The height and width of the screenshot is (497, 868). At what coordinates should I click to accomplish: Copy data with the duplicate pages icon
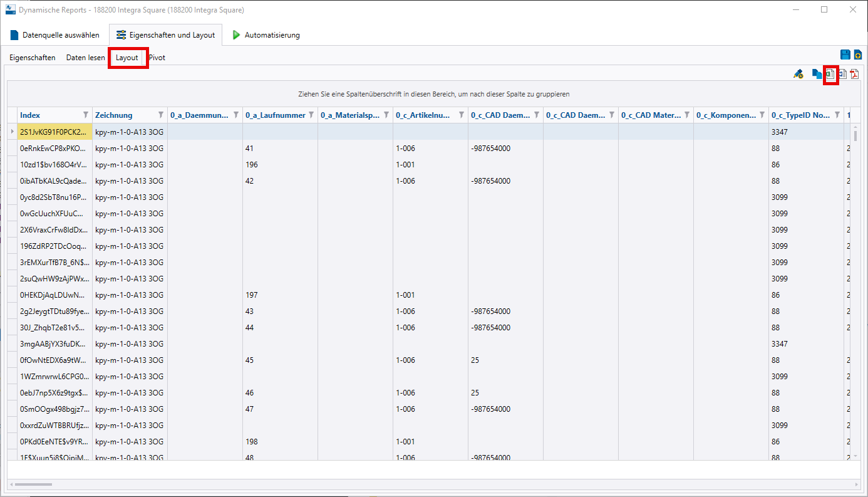tap(816, 74)
